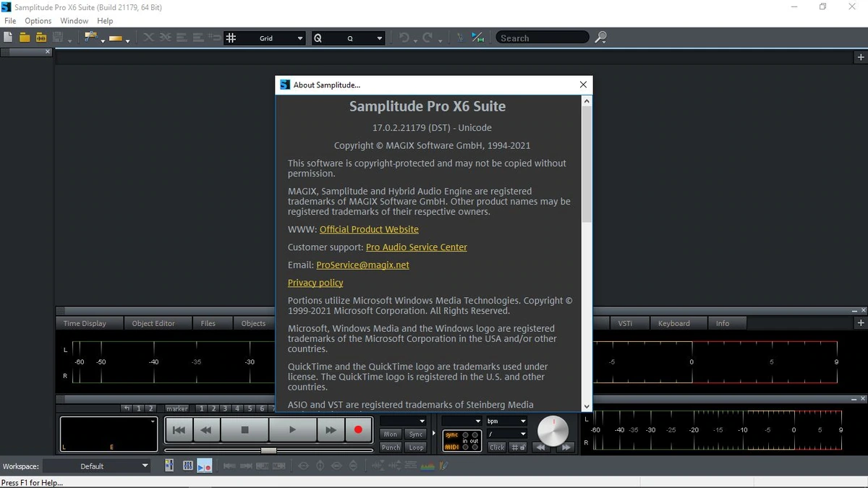Toggle the Punch button
868x488 pixels.
[x=391, y=448]
